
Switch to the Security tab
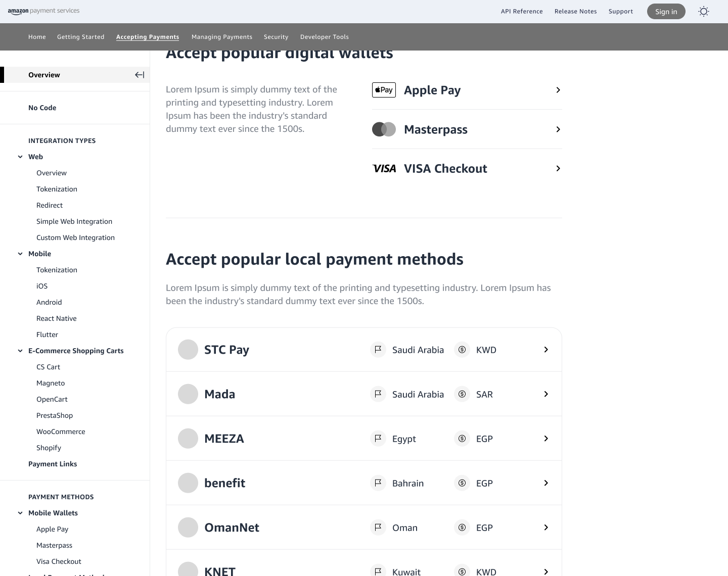[276, 37]
